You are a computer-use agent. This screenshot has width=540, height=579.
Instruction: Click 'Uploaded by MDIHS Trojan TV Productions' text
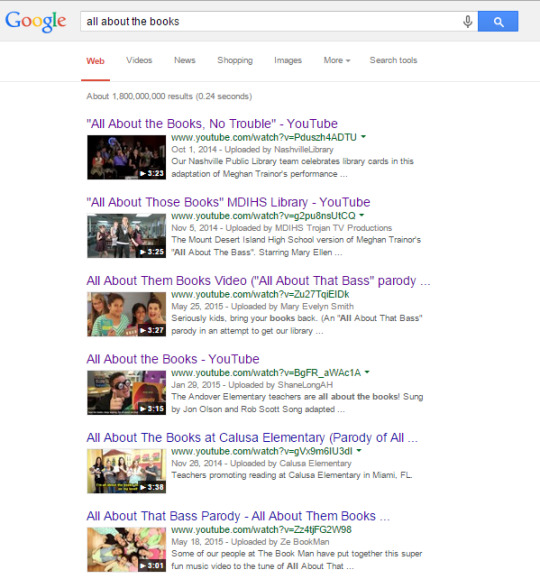pyautogui.click(x=309, y=228)
